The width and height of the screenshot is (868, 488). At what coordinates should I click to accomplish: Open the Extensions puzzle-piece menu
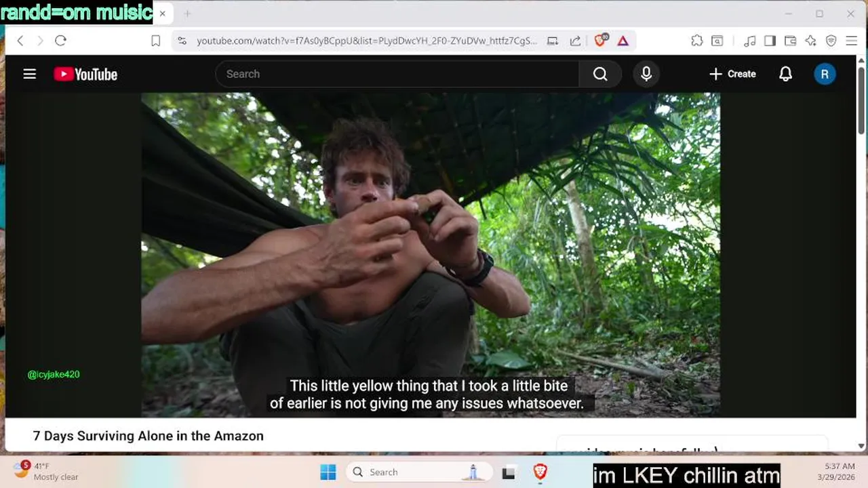point(697,41)
